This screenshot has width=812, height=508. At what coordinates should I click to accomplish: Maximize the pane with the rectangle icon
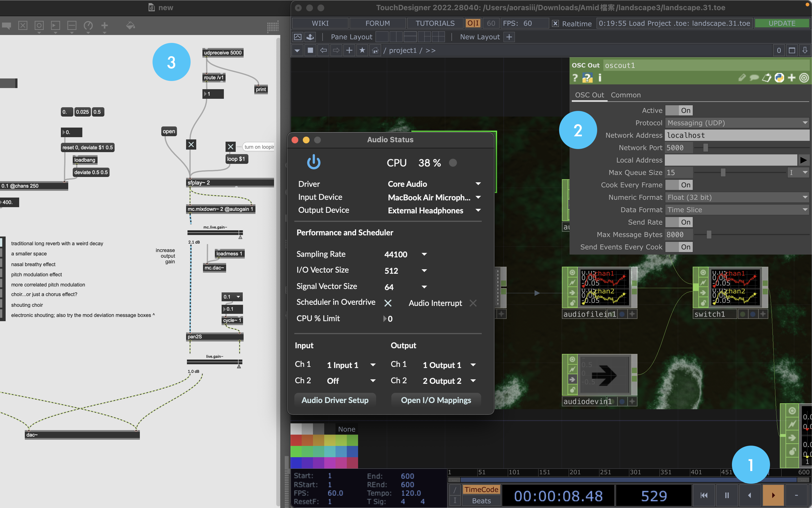pos(792,51)
